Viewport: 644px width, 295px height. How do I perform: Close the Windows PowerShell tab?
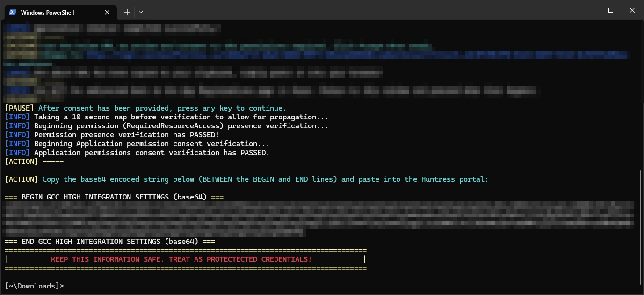[x=107, y=12]
